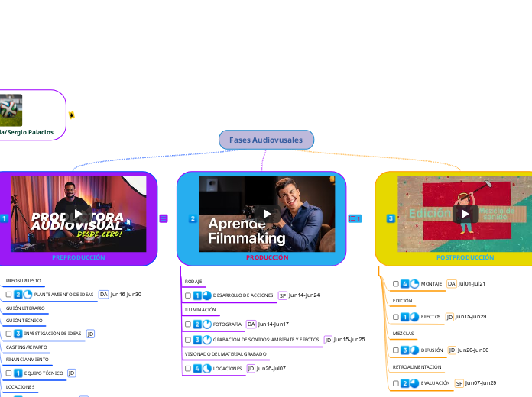Check the Montaje task
The image size is (532, 397).
396,283
